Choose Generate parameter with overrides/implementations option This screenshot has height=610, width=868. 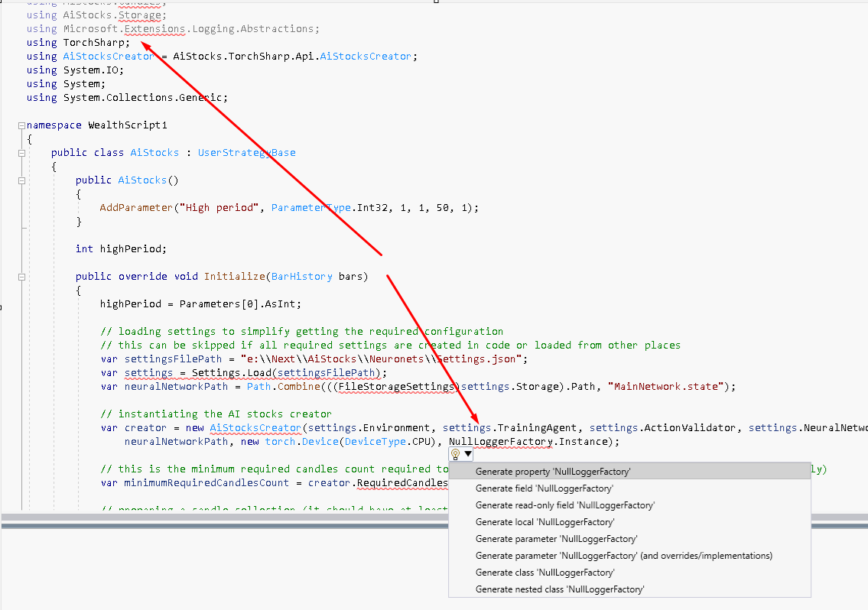tap(623, 556)
